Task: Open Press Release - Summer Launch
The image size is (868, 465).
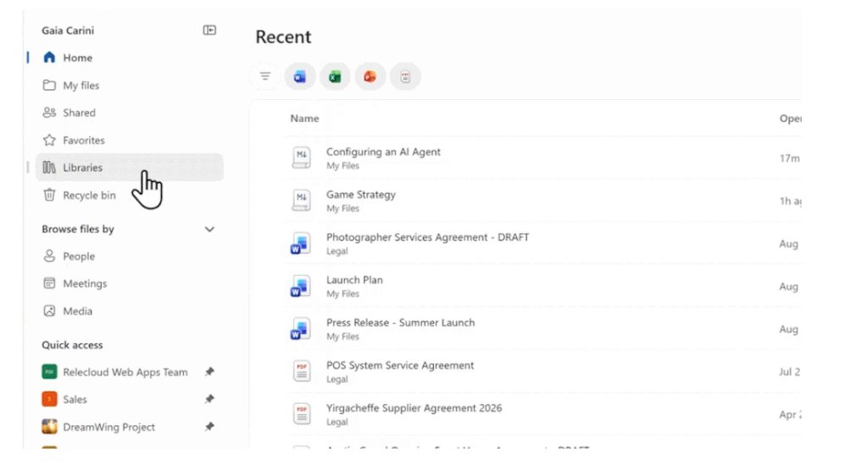Action: click(400, 323)
